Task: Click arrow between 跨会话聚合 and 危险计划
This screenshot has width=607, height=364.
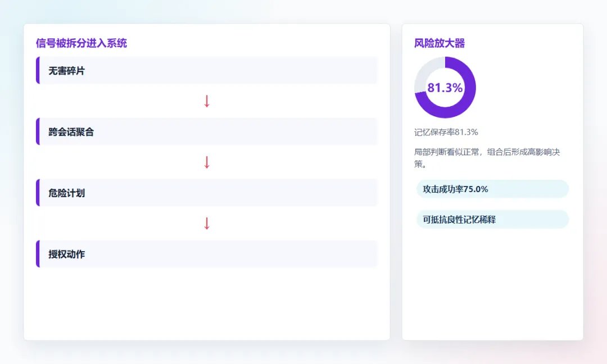Action: click(207, 162)
